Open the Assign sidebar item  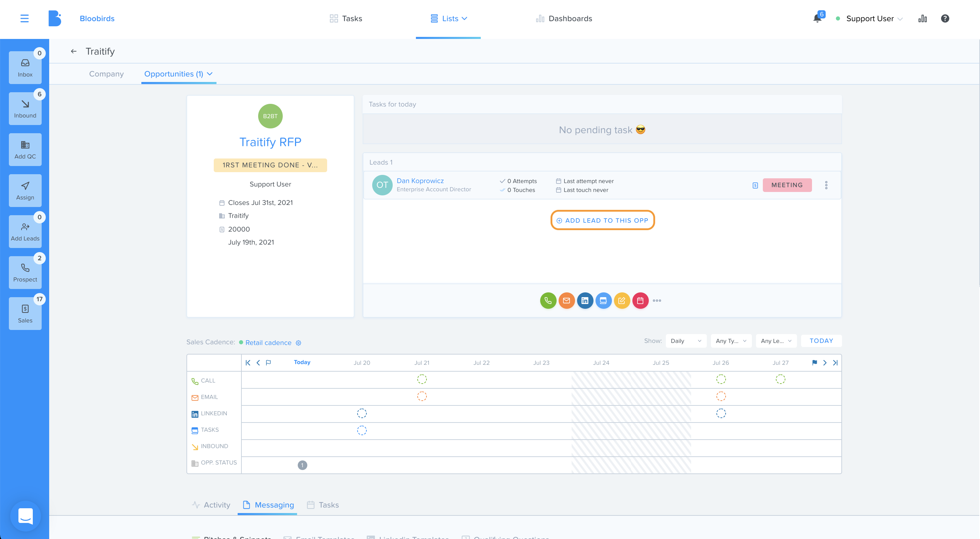click(x=25, y=191)
